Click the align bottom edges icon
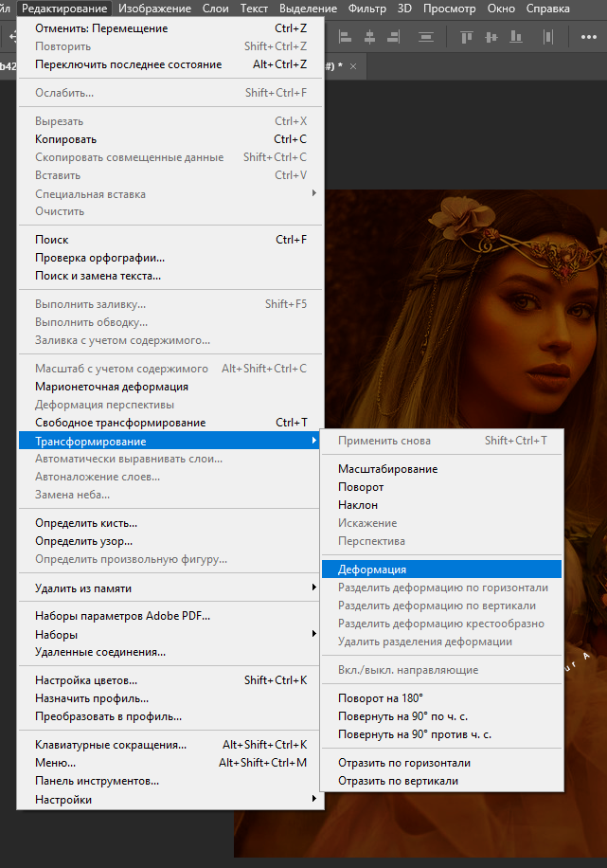 point(513,39)
